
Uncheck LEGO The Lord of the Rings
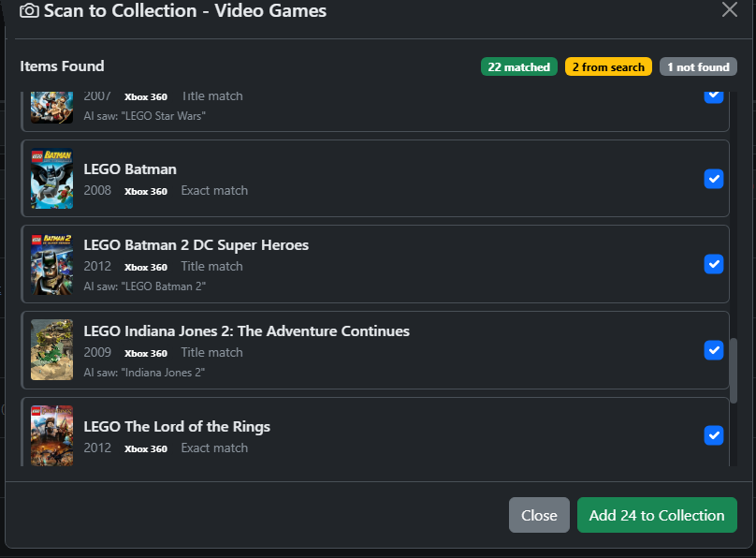714,435
